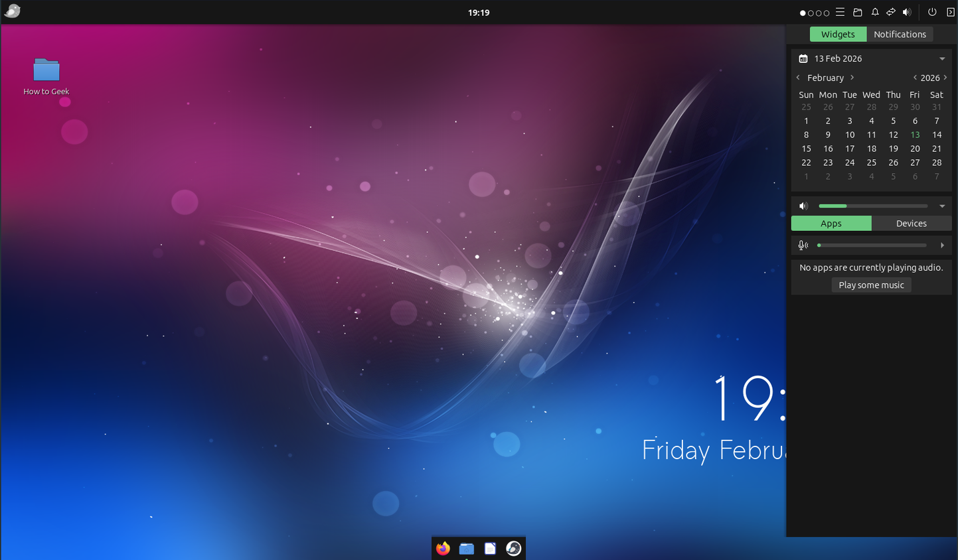Go to the next month after February
This screenshot has width=958, height=560.
(x=852, y=78)
